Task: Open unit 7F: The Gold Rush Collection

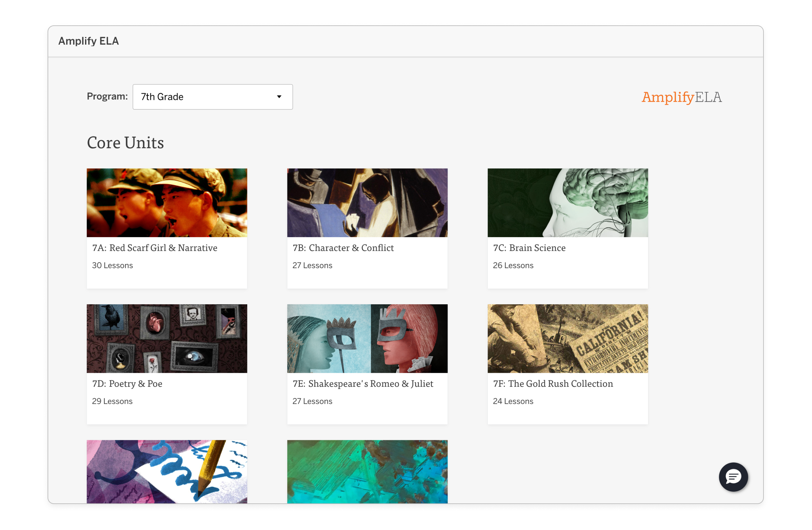Action: click(x=553, y=383)
